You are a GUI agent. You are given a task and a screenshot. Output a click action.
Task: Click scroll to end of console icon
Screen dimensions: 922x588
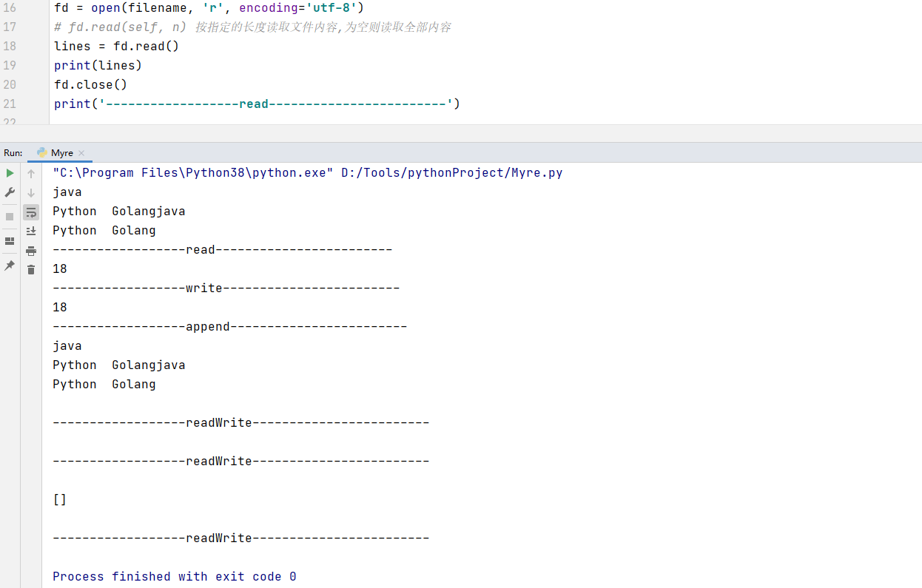(x=31, y=232)
